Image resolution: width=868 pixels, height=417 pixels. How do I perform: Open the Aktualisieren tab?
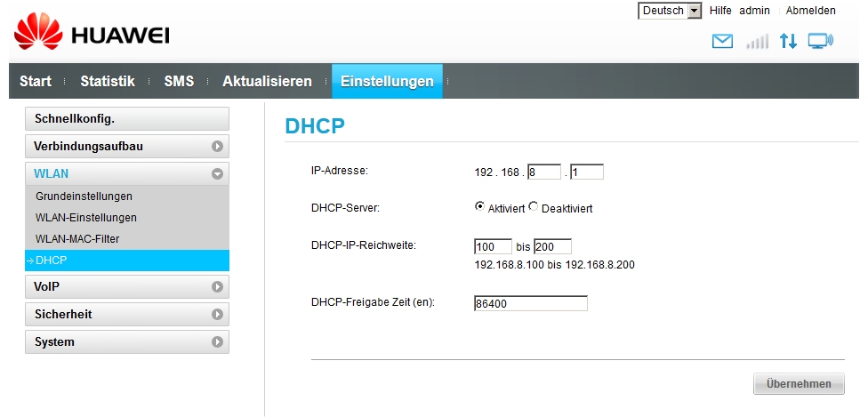[267, 82]
